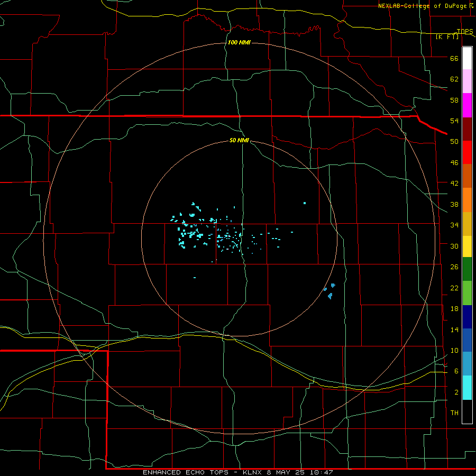Click the light pink 62 kft swatch

click(x=467, y=81)
